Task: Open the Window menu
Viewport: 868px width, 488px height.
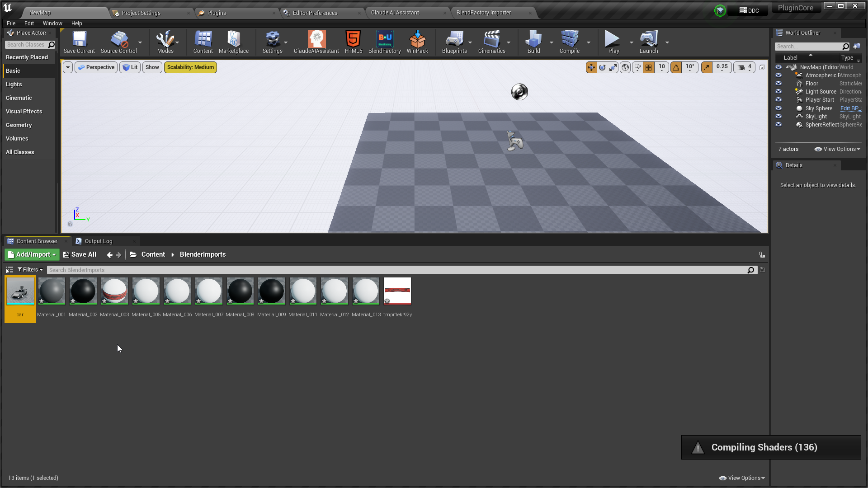Action: [52, 23]
